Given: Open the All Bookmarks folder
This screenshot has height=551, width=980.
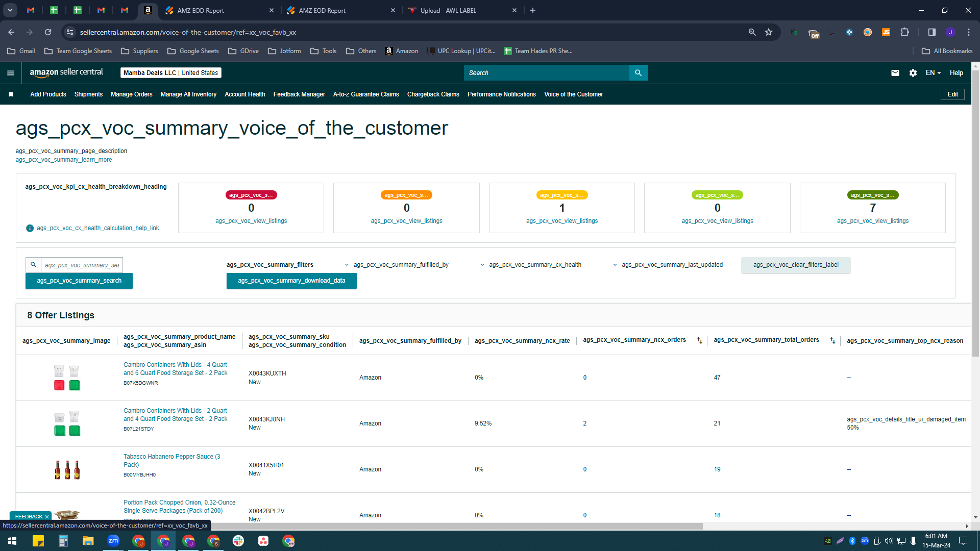Looking at the screenshot, I should 947,51.
